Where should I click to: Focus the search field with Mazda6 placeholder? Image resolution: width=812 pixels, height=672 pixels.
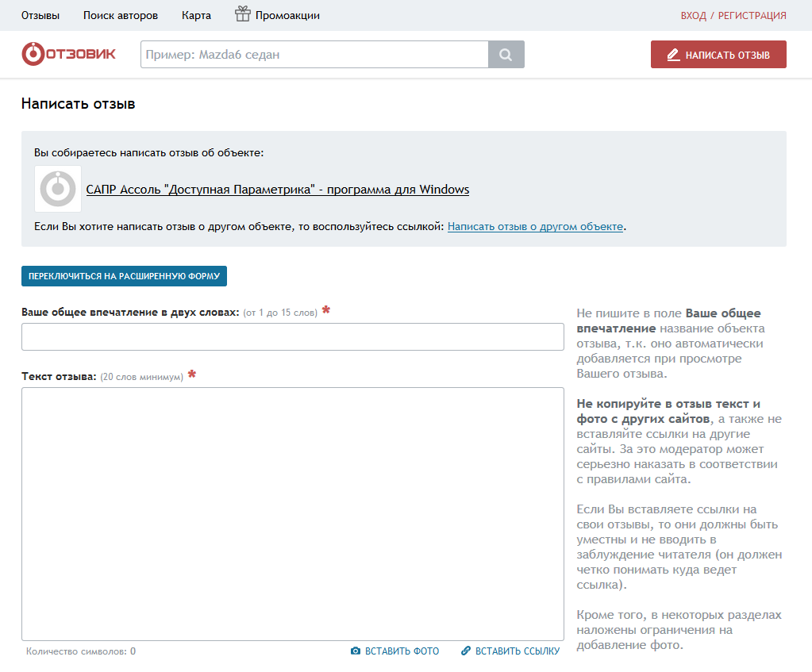click(x=314, y=55)
